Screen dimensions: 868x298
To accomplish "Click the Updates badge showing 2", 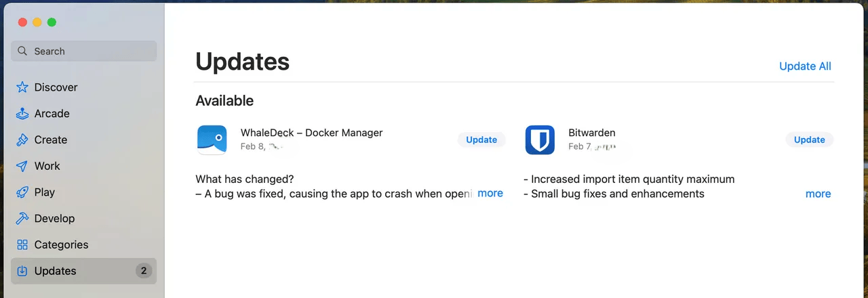I will point(143,271).
